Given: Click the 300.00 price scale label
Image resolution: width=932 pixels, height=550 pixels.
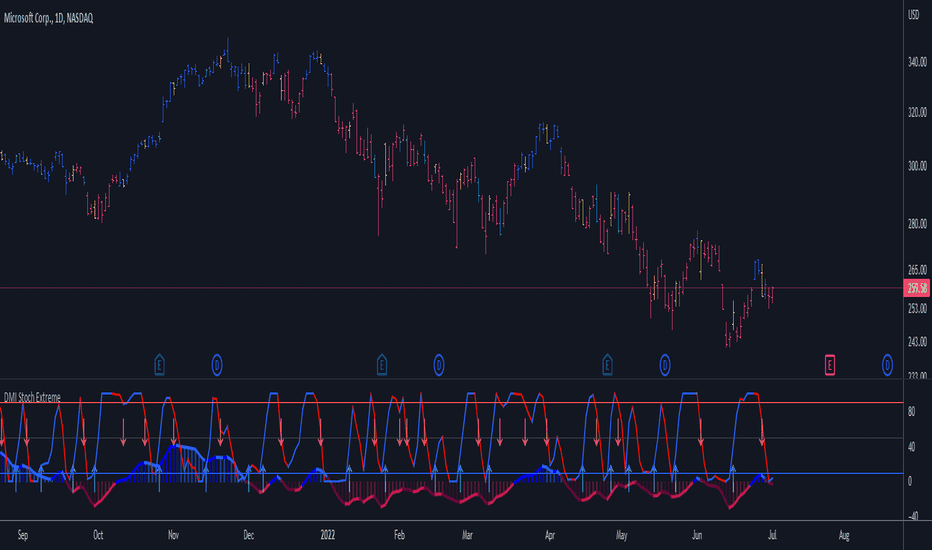Looking at the screenshot, I should point(917,166).
